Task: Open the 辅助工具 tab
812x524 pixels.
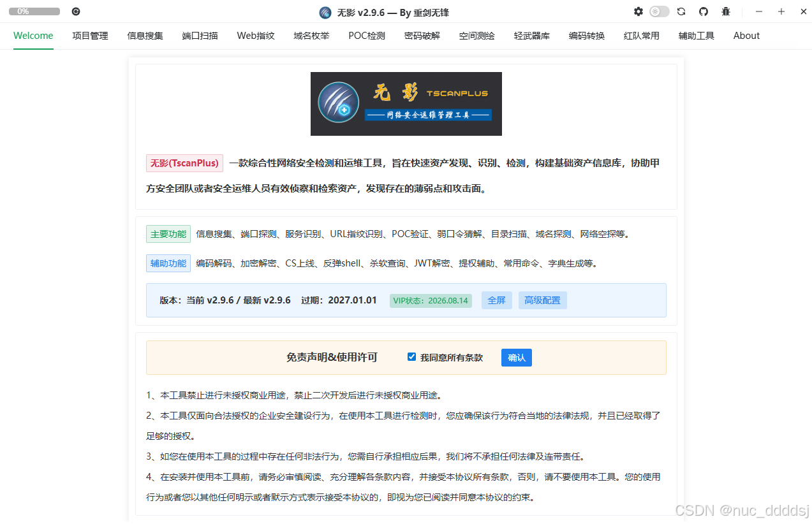Action: pyautogui.click(x=697, y=36)
